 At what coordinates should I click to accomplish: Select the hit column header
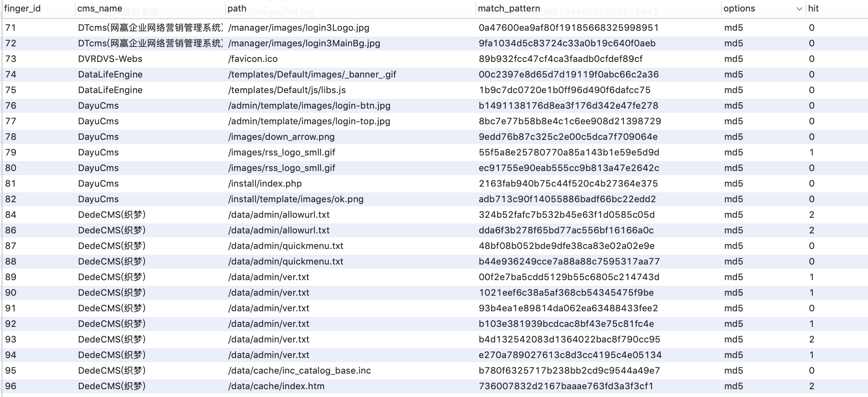point(813,9)
